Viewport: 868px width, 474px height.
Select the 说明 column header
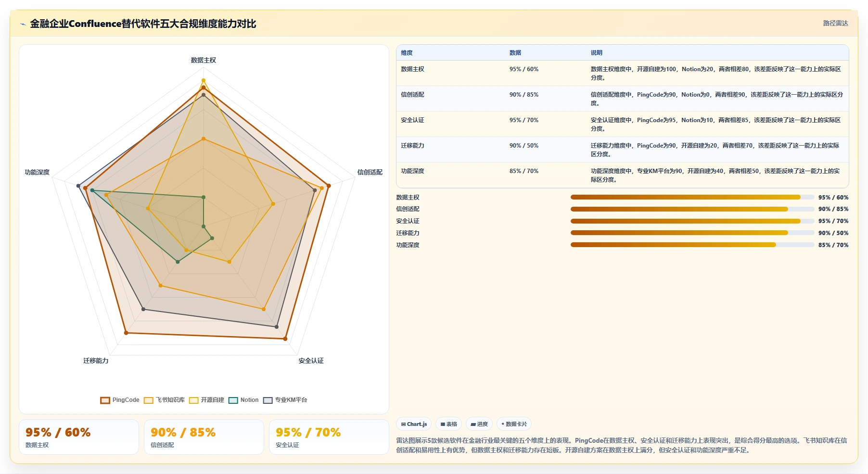click(x=597, y=53)
